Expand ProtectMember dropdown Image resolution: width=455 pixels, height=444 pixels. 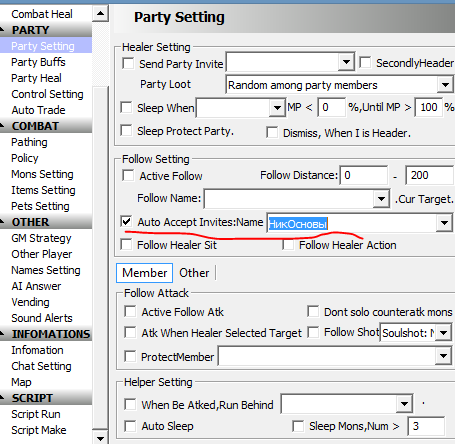pyautogui.click(x=443, y=356)
